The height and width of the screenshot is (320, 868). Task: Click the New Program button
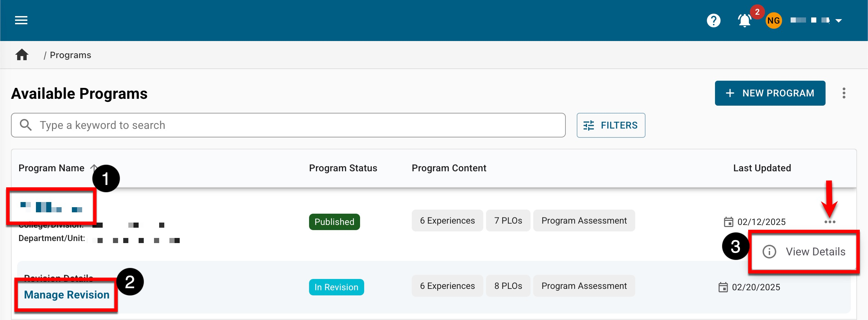tap(770, 93)
